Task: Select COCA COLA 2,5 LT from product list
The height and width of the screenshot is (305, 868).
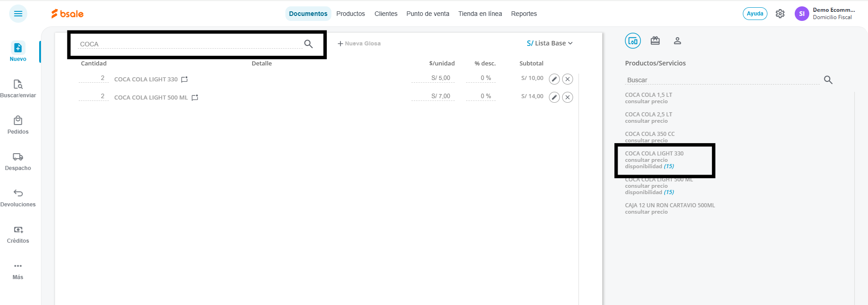Action: (x=649, y=115)
